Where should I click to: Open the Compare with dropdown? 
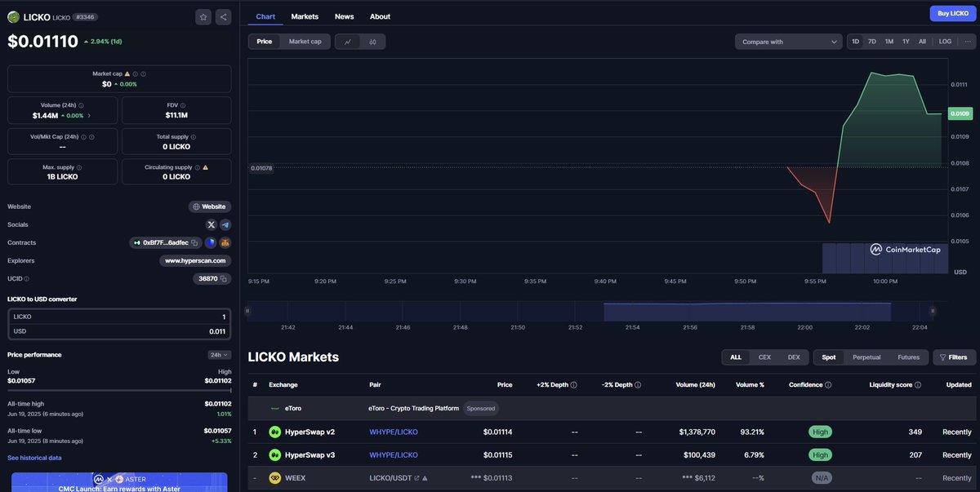(788, 42)
